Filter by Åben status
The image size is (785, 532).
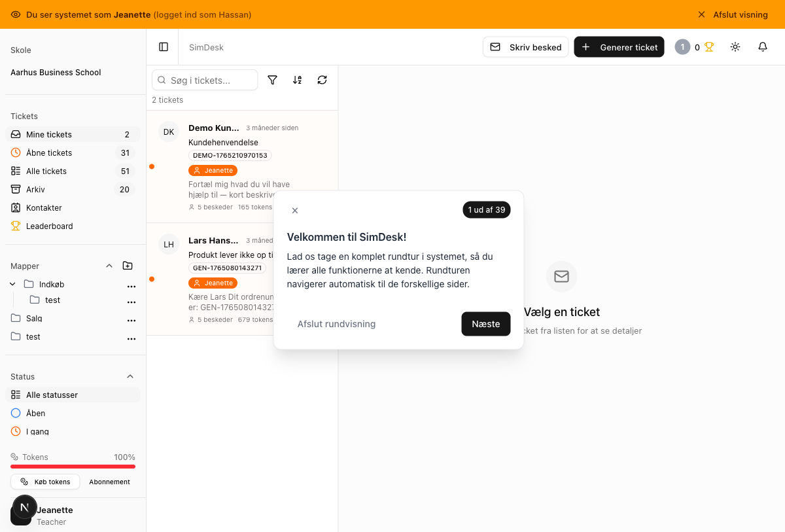pyautogui.click(x=73, y=413)
